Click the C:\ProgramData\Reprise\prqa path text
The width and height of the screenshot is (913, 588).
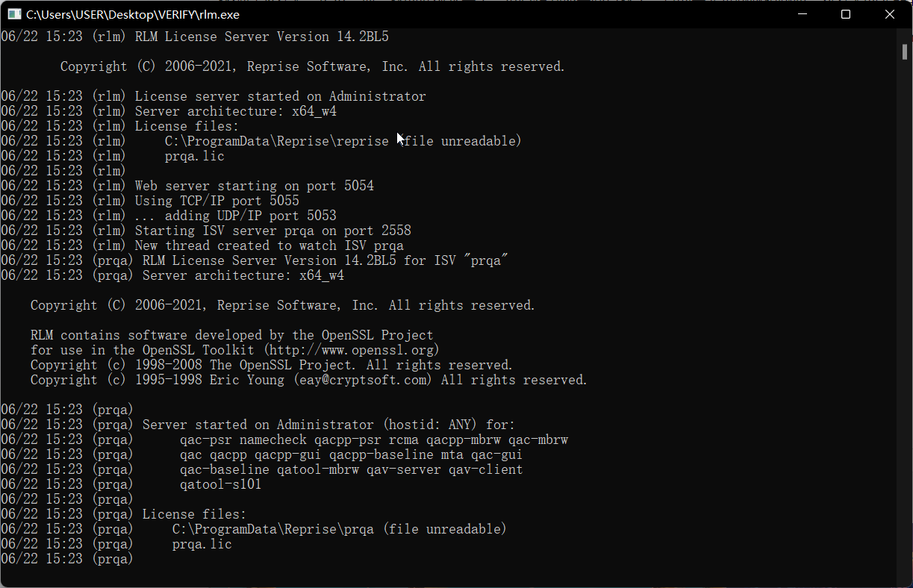273,529
